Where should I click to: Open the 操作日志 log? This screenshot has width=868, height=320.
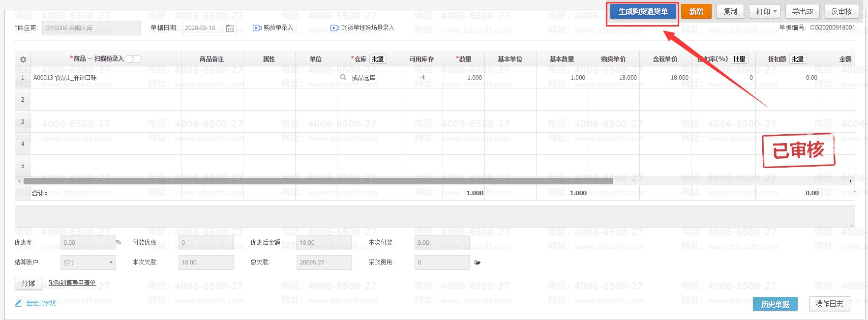tap(829, 304)
